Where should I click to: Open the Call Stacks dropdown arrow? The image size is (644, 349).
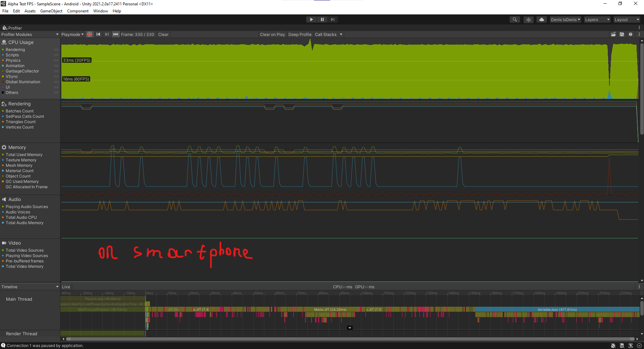(x=341, y=34)
